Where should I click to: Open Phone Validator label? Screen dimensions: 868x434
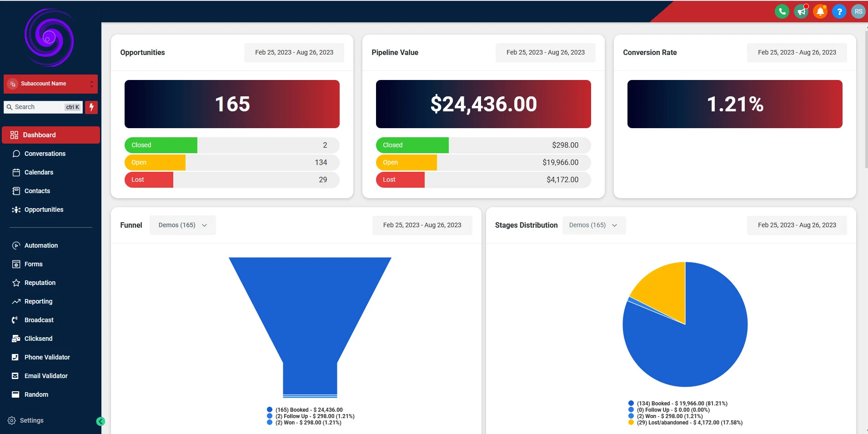tap(47, 357)
